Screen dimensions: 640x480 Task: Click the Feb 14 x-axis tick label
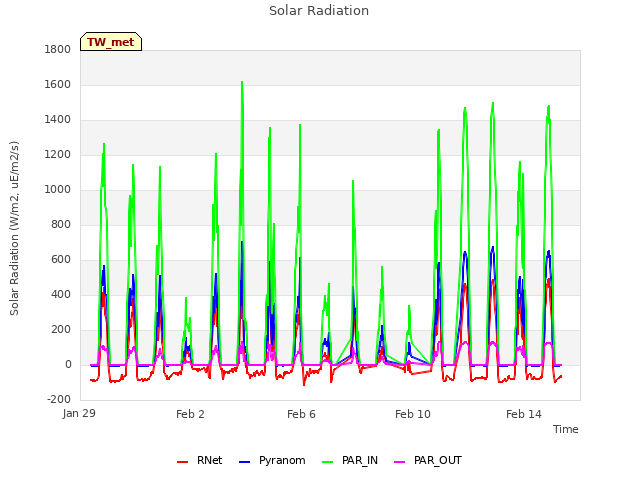pyautogui.click(x=524, y=414)
